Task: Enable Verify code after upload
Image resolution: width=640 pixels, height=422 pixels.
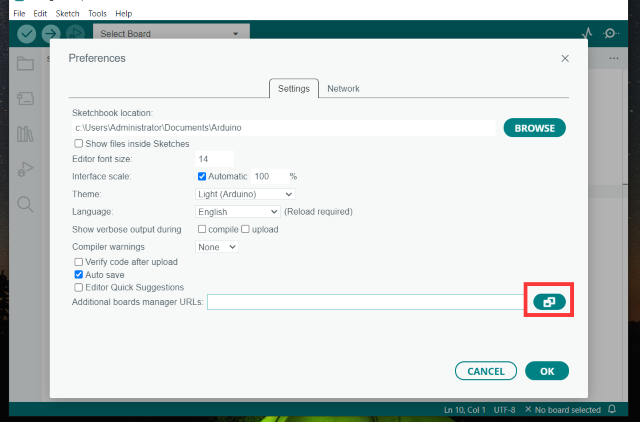Action: [x=78, y=262]
